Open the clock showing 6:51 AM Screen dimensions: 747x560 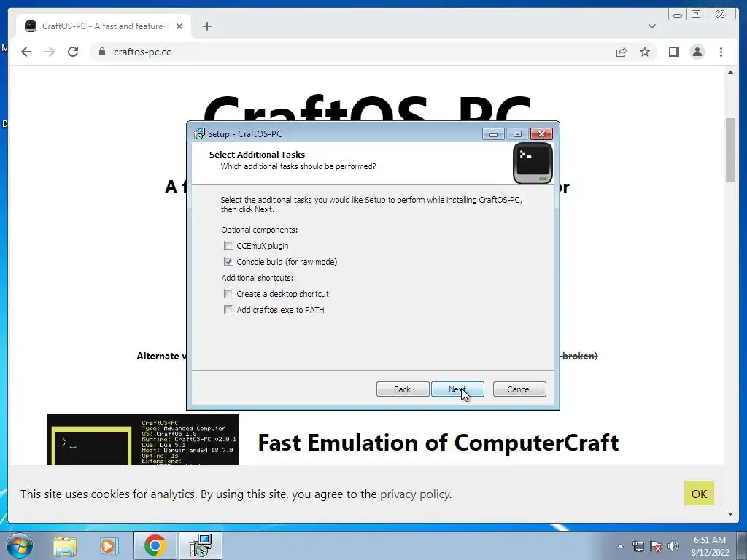710,546
